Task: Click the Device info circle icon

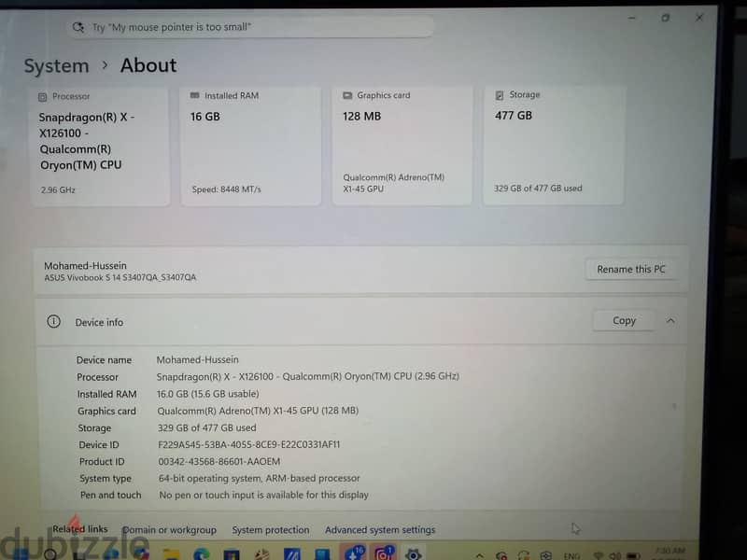Action: pyautogui.click(x=53, y=321)
